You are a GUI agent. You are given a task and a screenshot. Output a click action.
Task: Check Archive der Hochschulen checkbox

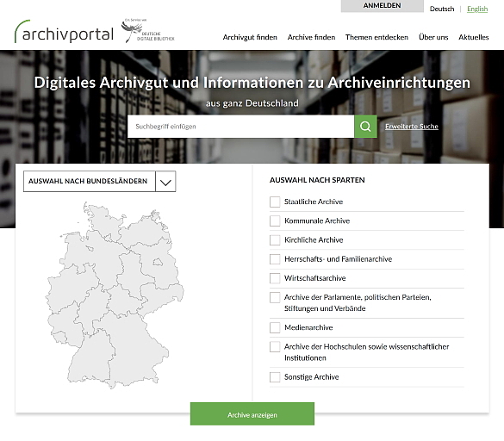pos(275,347)
